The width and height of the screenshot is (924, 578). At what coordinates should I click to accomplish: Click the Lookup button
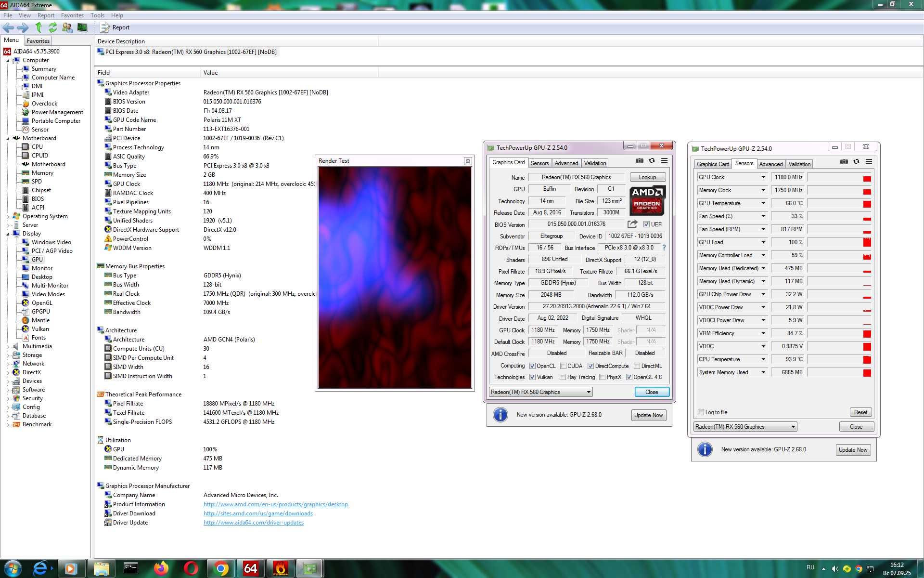click(647, 177)
